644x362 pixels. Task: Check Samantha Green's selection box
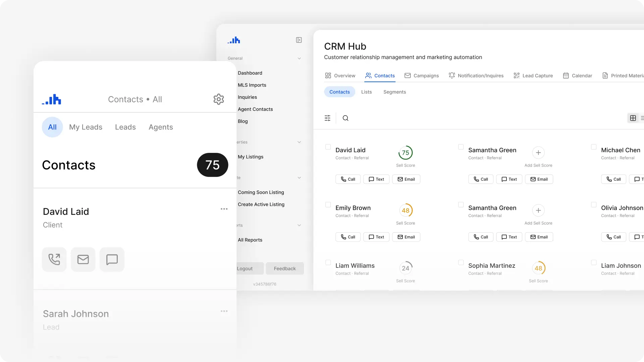click(x=461, y=147)
